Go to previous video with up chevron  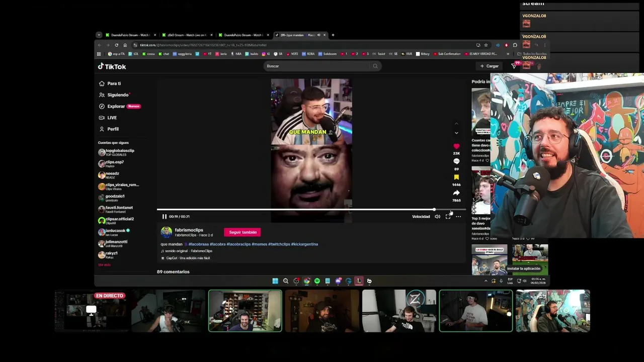coord(456,123)
